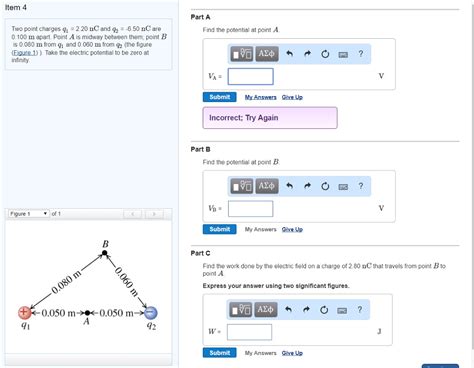
Task: Click the VB answer input field
Action: point(251,209)
